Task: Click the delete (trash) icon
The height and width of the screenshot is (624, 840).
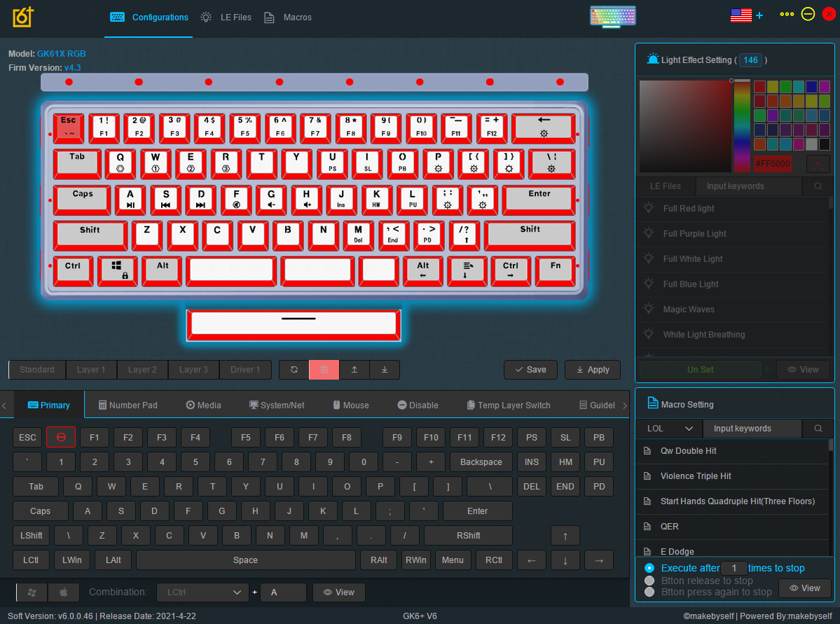Action: coord(324,369)
